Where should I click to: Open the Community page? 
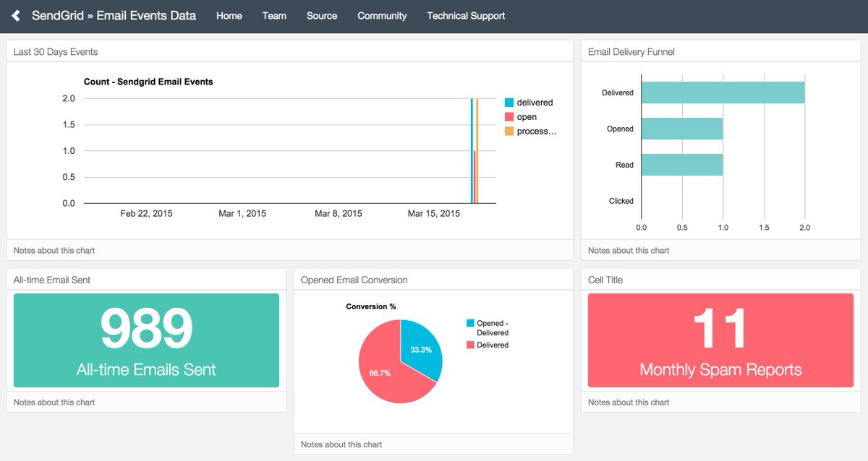point(382,15)
